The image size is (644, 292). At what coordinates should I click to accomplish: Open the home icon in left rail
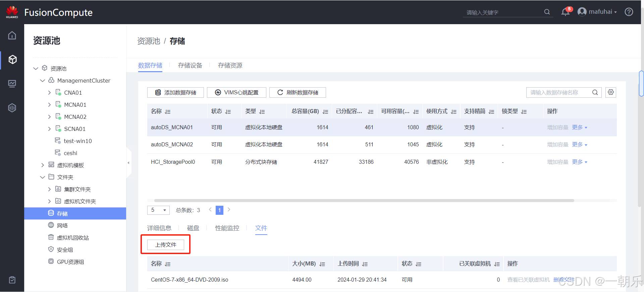[x=12, y=35]
